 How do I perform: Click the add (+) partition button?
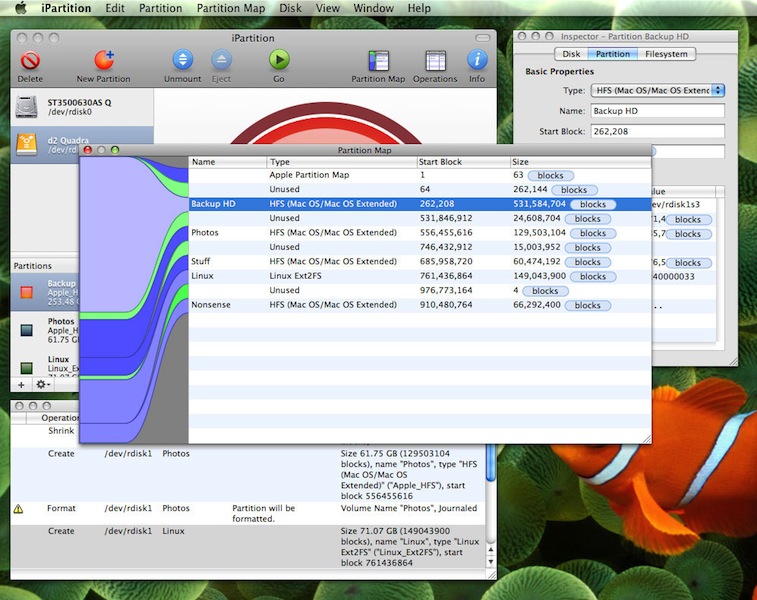coord(22,384)
